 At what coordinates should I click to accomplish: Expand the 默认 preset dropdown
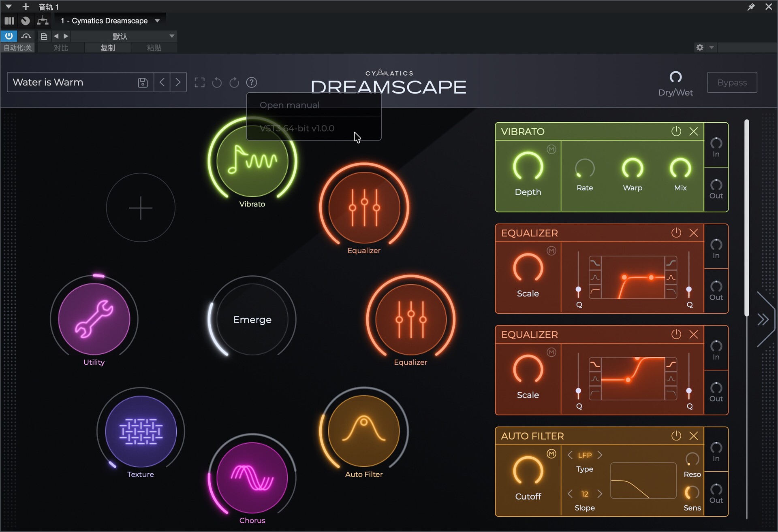tap(172, 36)
